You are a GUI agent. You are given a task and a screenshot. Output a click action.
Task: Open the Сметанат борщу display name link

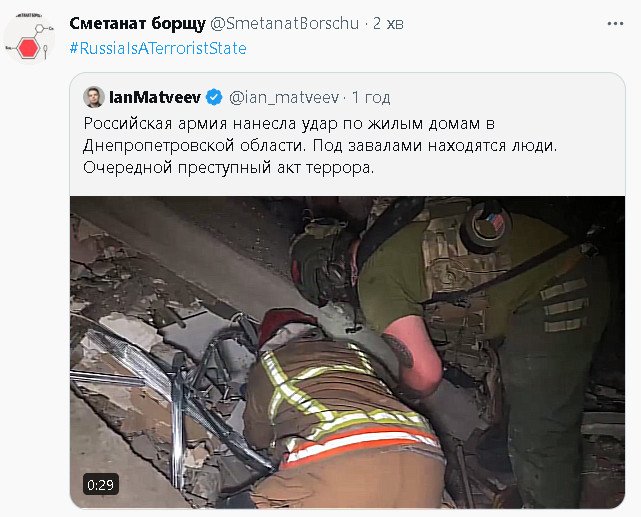137,24
